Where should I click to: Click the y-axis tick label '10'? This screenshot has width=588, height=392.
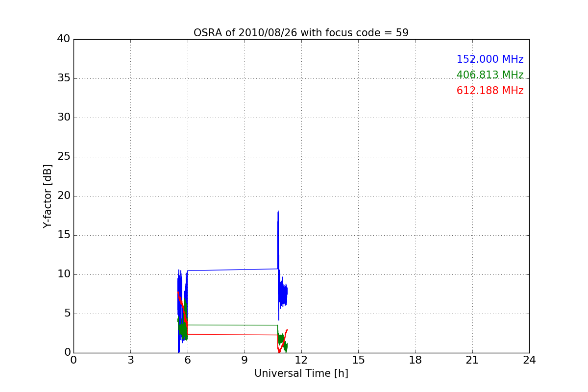click(64, 274)
